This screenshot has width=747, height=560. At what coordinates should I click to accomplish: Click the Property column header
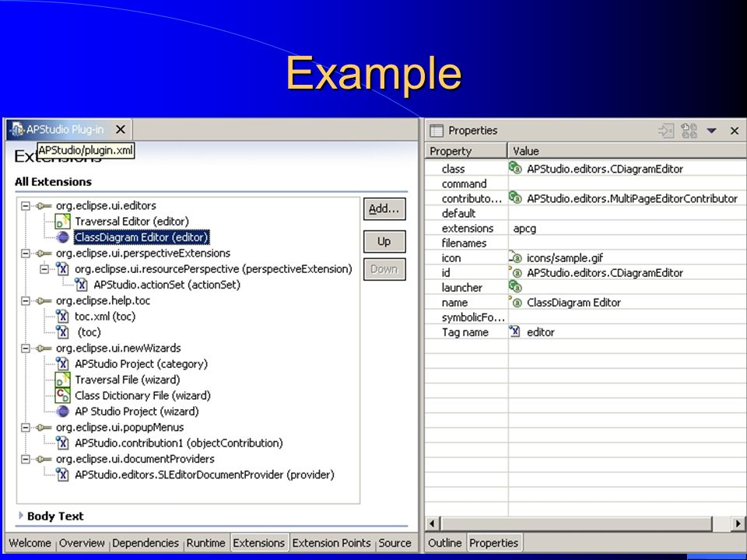[x=465, y=151]
